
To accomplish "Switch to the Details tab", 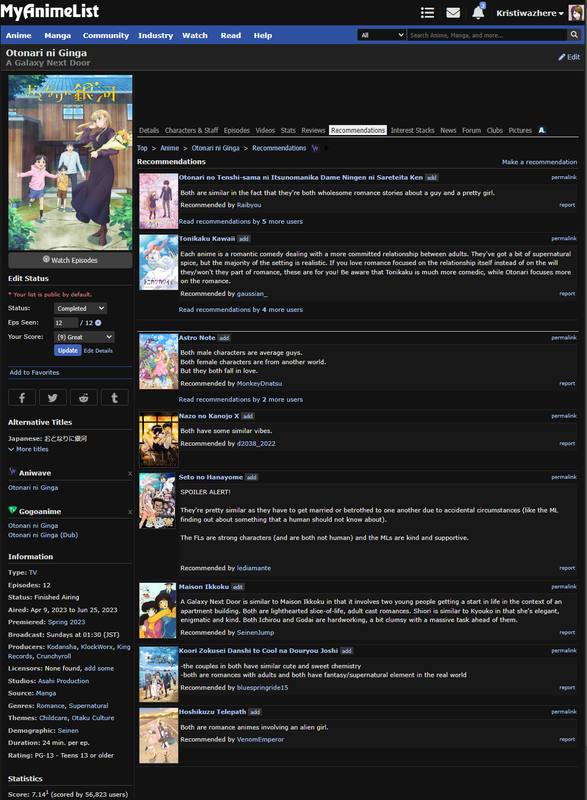I will click(149, 130).
